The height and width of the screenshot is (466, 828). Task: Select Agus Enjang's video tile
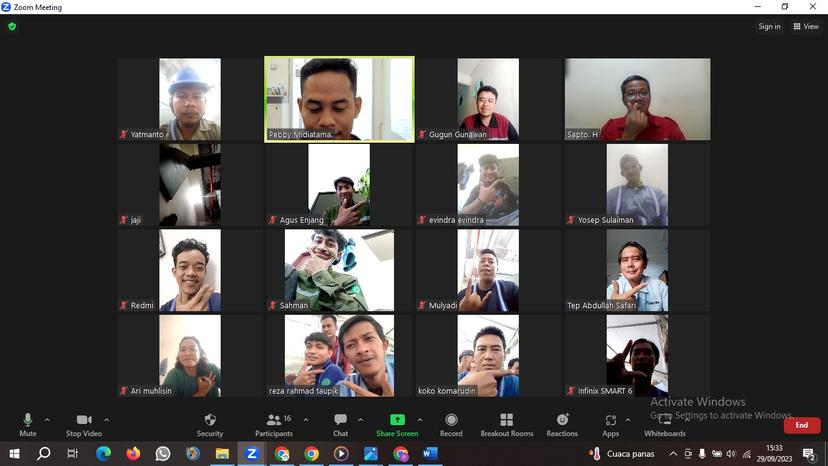coord(339,185)
